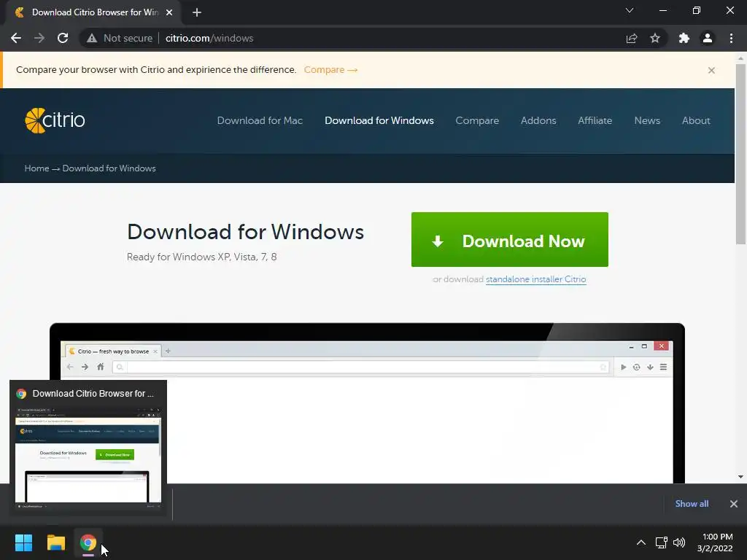Bookmark this page with the star icon
This screenshot has width=747, height=560.
pos(655,38)
